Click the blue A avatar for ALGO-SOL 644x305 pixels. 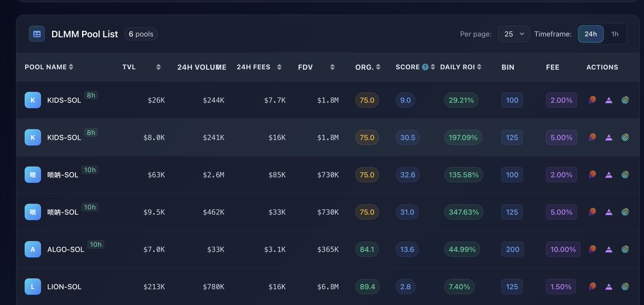(x=33, y=249)
